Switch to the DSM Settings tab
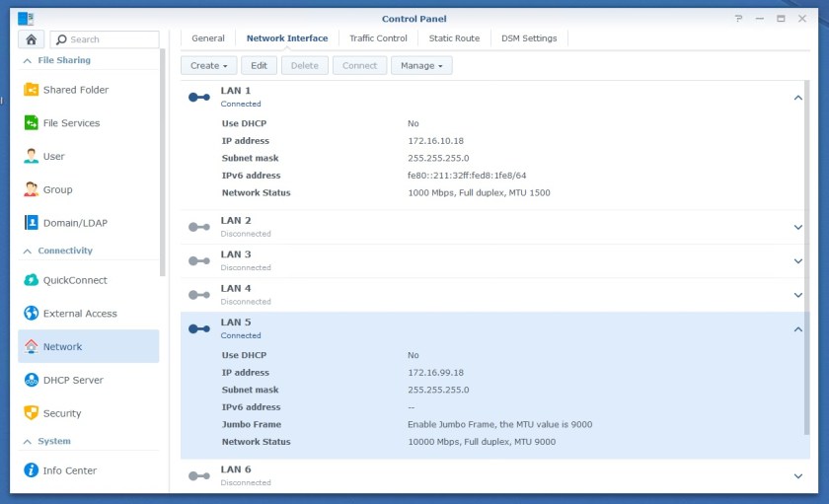Screen dimensions: 829x504 [529, 38]
